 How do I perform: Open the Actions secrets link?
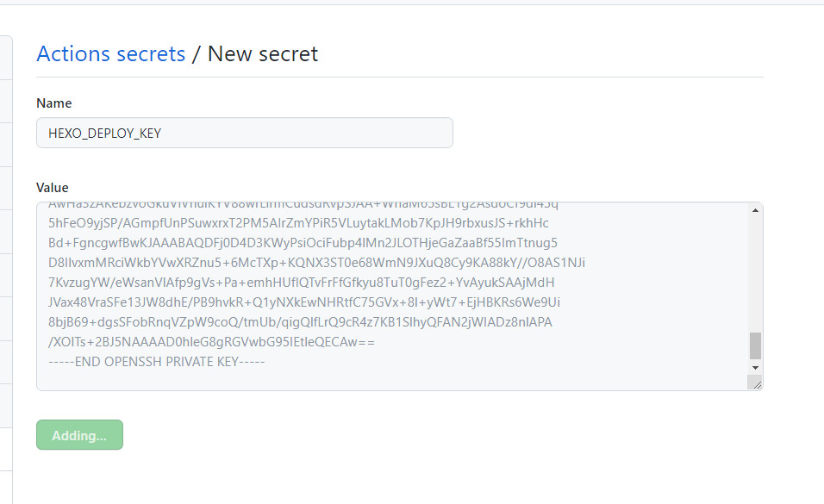pyautogui.click(x=110, y=53)
